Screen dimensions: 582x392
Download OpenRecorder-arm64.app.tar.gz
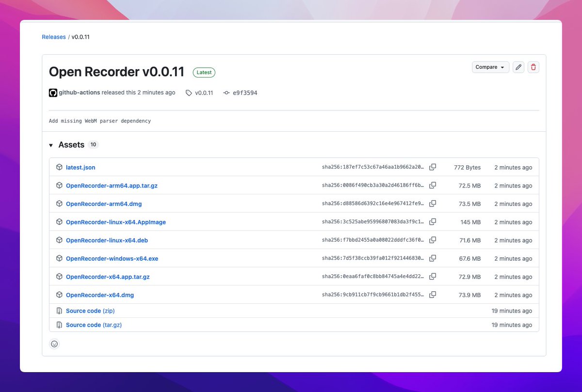(112, 186)
